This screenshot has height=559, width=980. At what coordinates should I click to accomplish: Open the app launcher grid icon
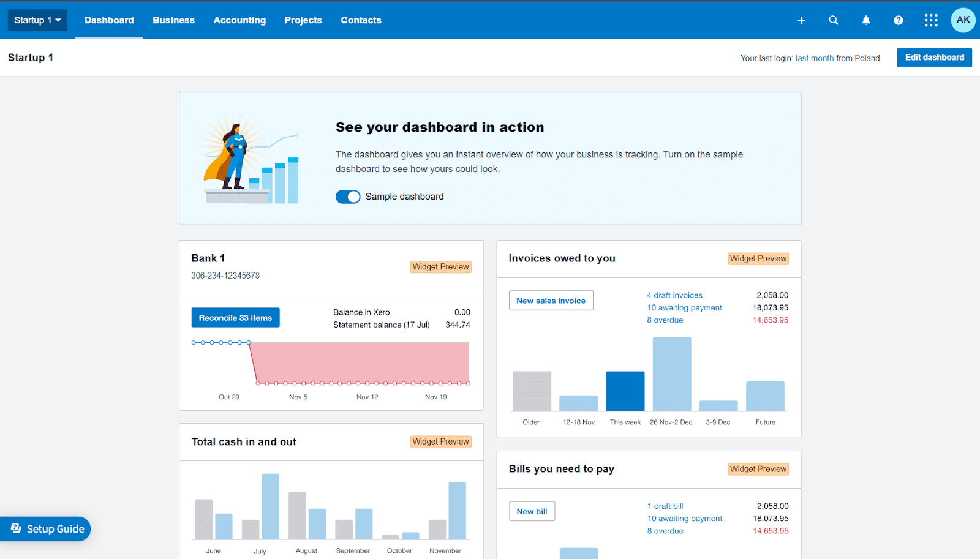931,20
